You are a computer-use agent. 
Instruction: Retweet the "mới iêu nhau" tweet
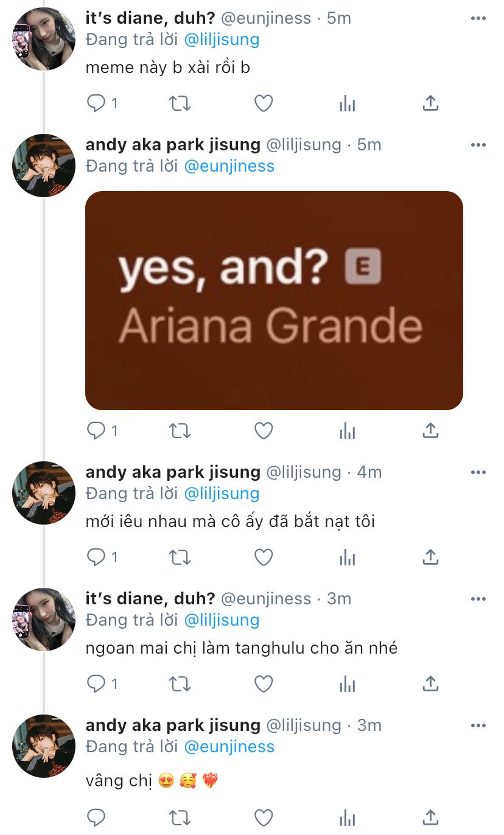(180, 557)
